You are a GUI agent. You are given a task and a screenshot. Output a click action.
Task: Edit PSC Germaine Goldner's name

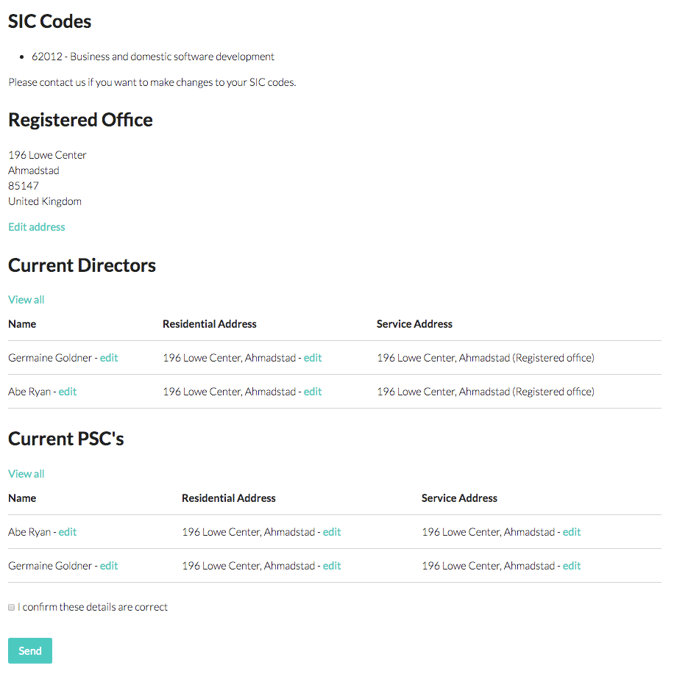tap(109, 566)
